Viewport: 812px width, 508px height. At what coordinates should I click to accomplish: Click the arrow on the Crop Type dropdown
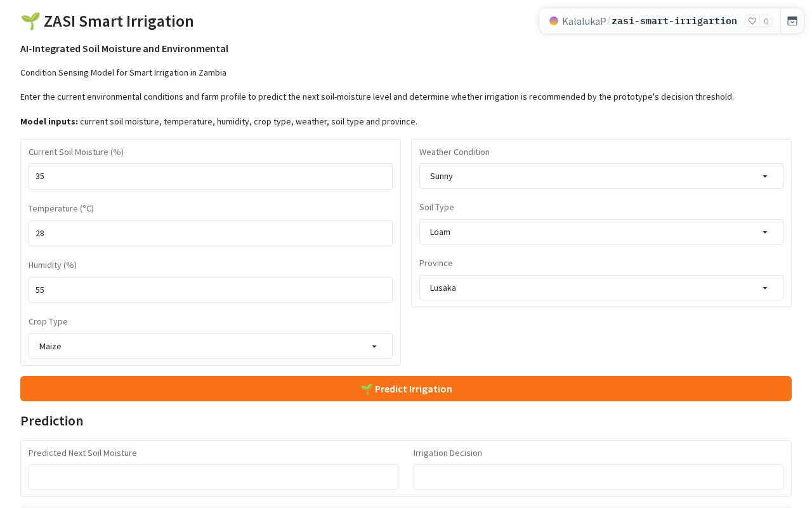(374, 346)
